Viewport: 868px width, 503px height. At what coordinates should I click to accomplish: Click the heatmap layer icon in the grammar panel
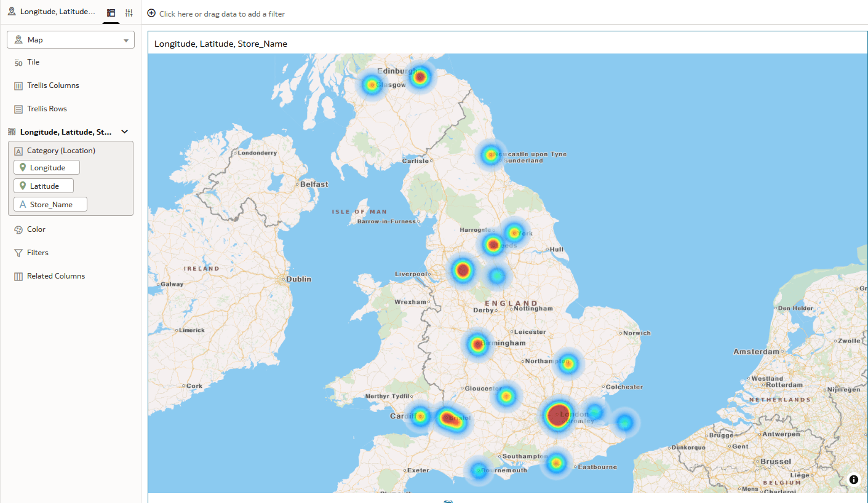(x=12, y=132)
